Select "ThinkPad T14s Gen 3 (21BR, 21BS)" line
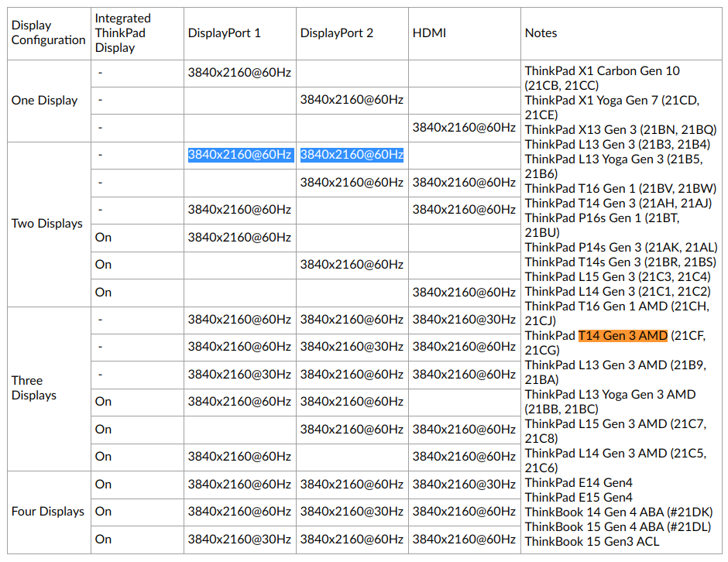Viewport: 728px width, 562px height. (x=621, y=262)
